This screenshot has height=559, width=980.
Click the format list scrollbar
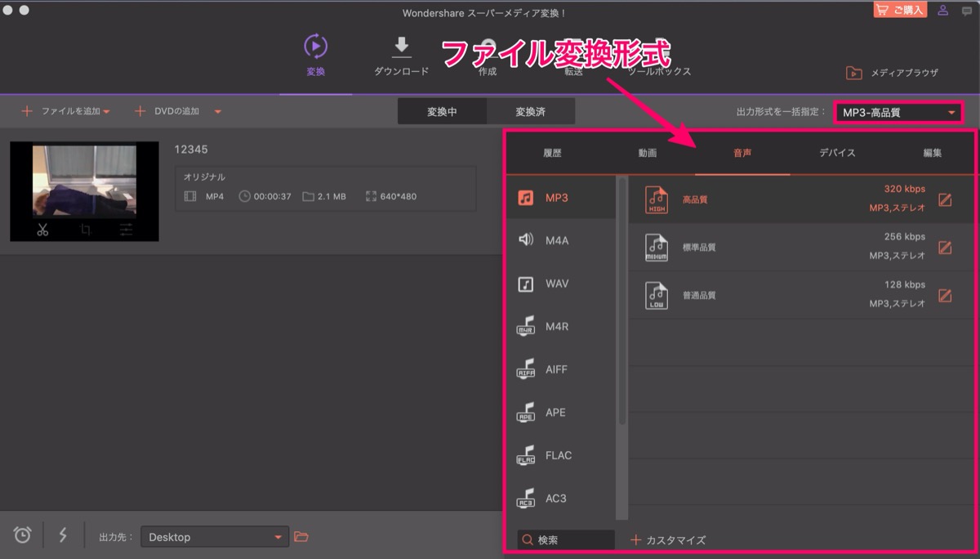[622, 302]
